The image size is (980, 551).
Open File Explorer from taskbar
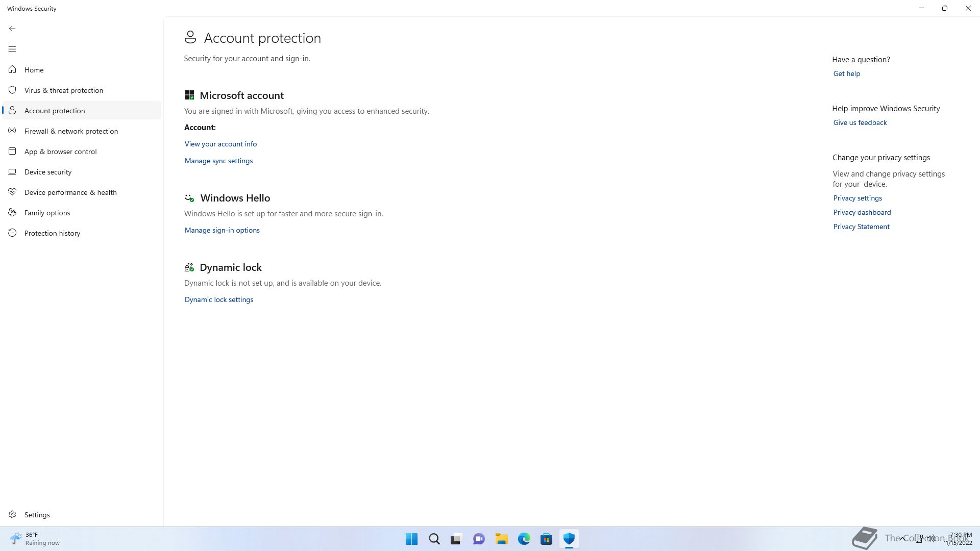[501, 539]
